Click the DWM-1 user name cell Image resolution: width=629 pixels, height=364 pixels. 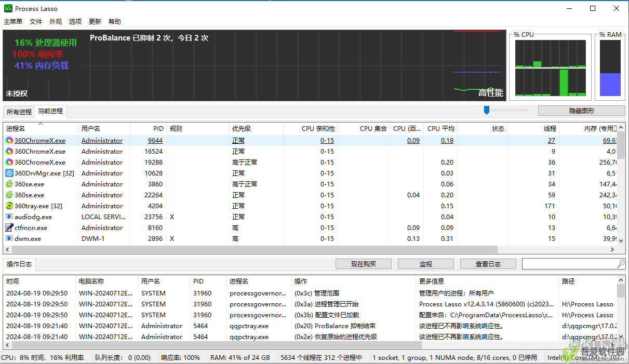click(x=93, y=238)
